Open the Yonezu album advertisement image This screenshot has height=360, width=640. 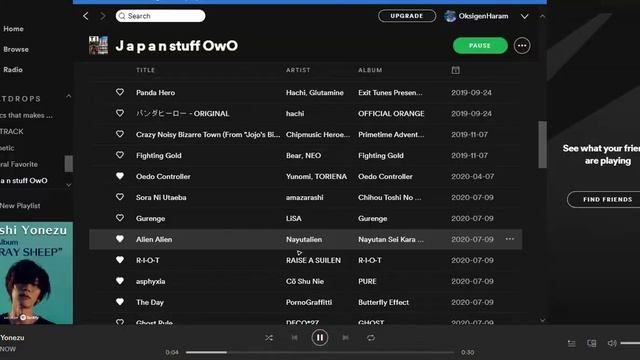[36, 273]
